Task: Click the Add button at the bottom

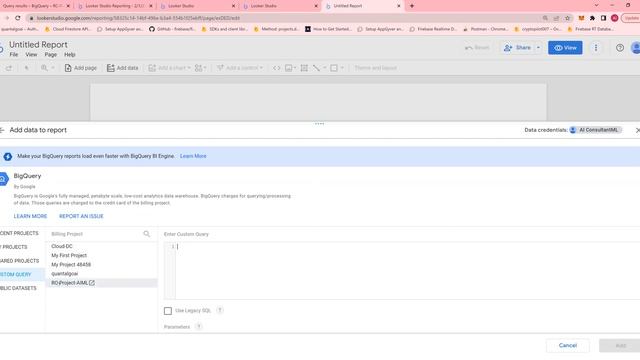Action: point(620,346)
